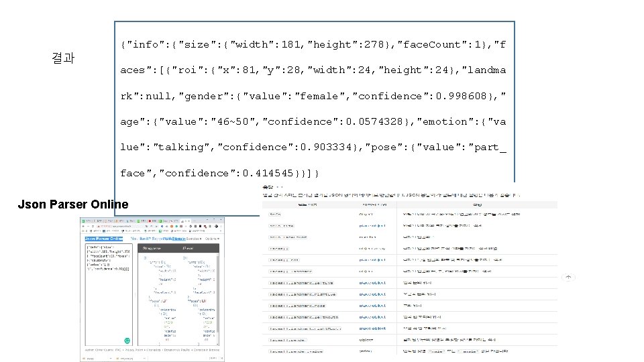The image size is (644, 362).
Task: Switch to the String parse tab
Action: tap(152, 248)
